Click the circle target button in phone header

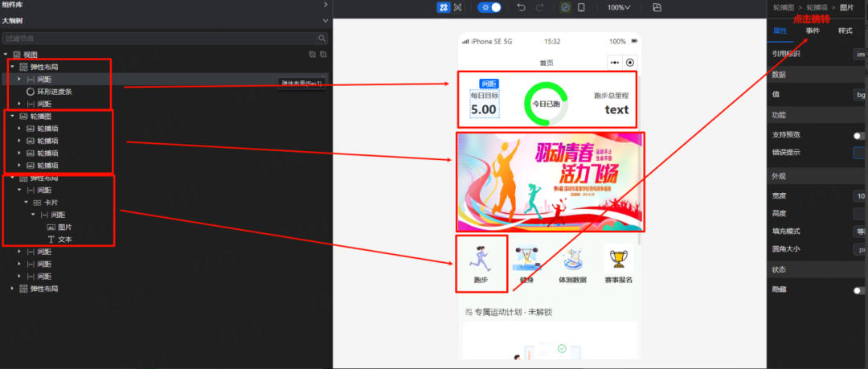(631, 63)
